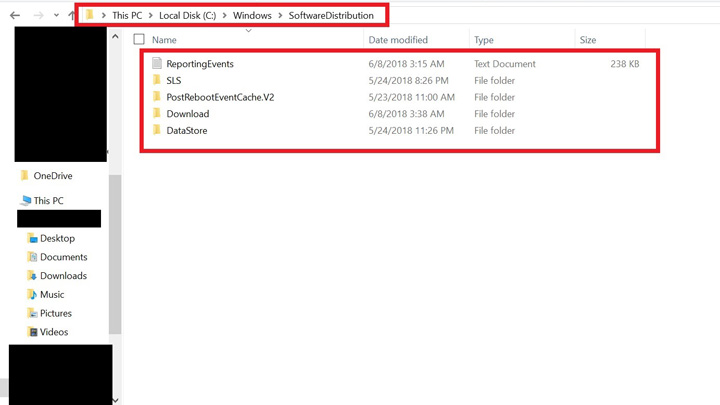Open the recent locations dropdown arrow
Screen dimensions: 720x405
tap(56, 16)
